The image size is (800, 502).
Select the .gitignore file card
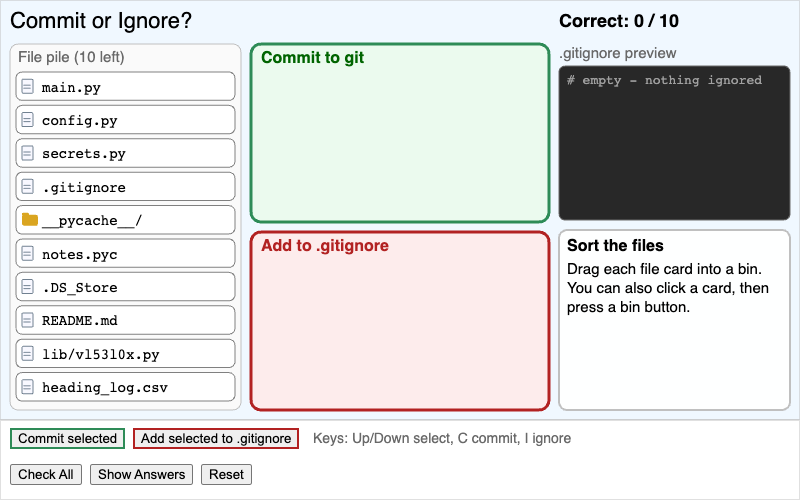(x=126, y=187)
